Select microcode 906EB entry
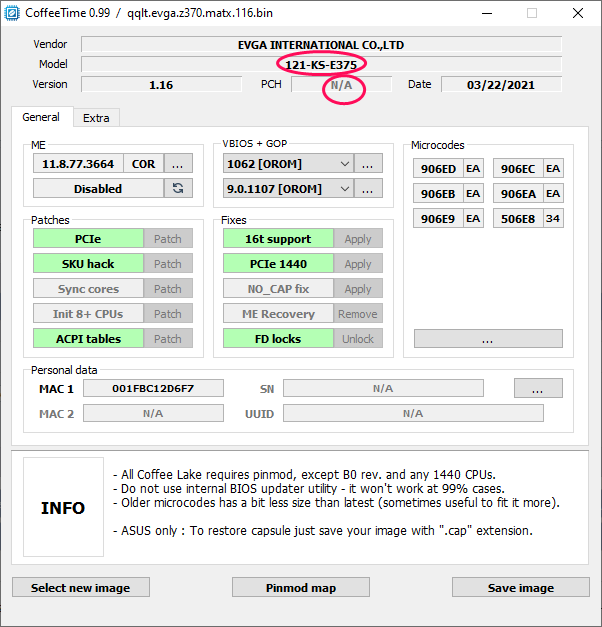The width and height of the screenshot is (602, 627). pyautogui.click(x=438, y=194)
